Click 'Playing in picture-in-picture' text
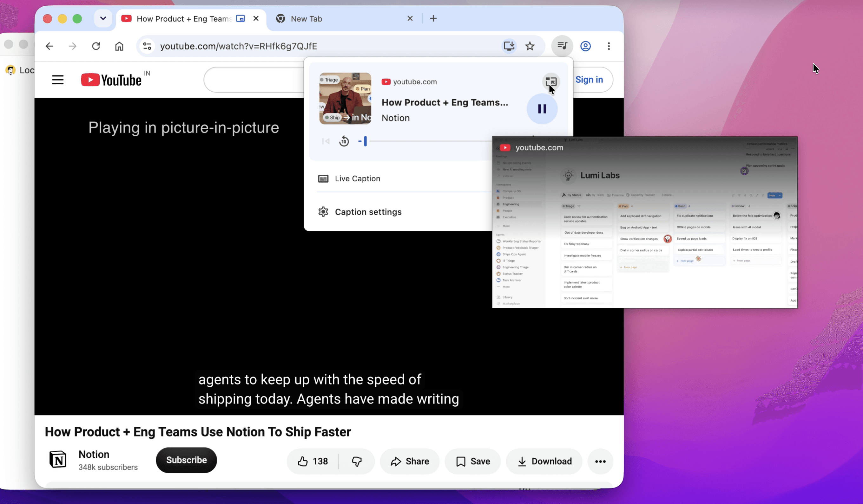Image resolution: width=863 pixels, height=504 pixels. click(184, 127)
